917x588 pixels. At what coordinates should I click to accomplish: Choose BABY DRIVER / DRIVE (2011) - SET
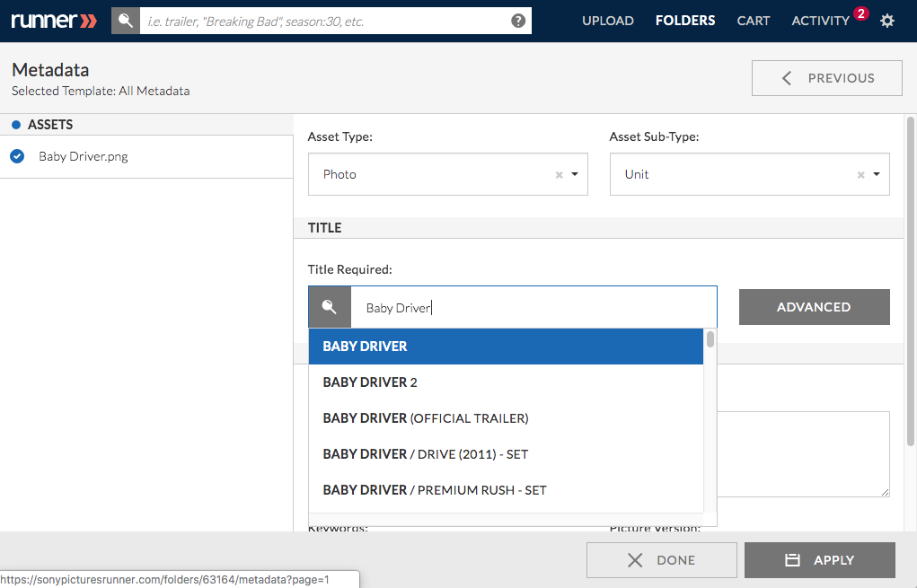pyautogui.click(x=506, y=454)
